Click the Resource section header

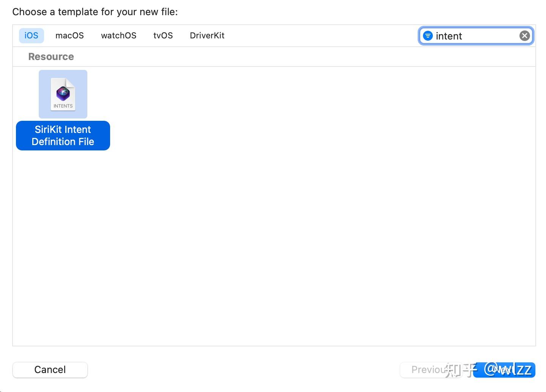tap(51, 56)
